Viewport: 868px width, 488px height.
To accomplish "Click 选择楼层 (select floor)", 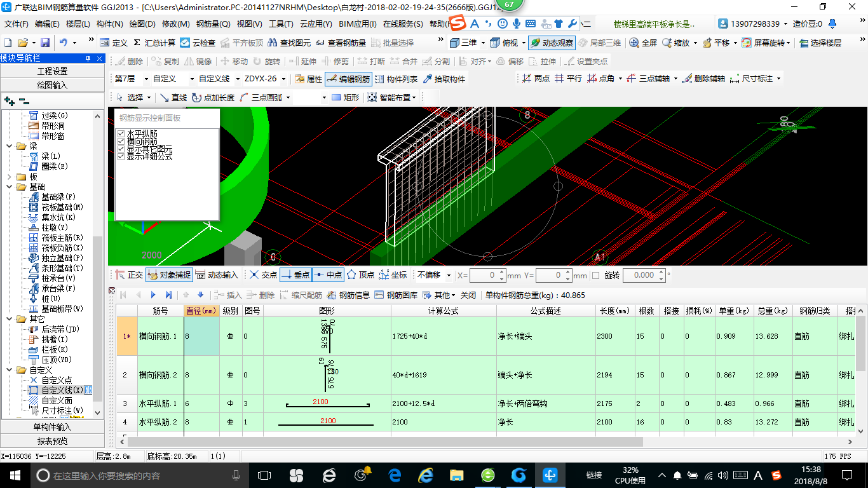I will click(820, 43).
